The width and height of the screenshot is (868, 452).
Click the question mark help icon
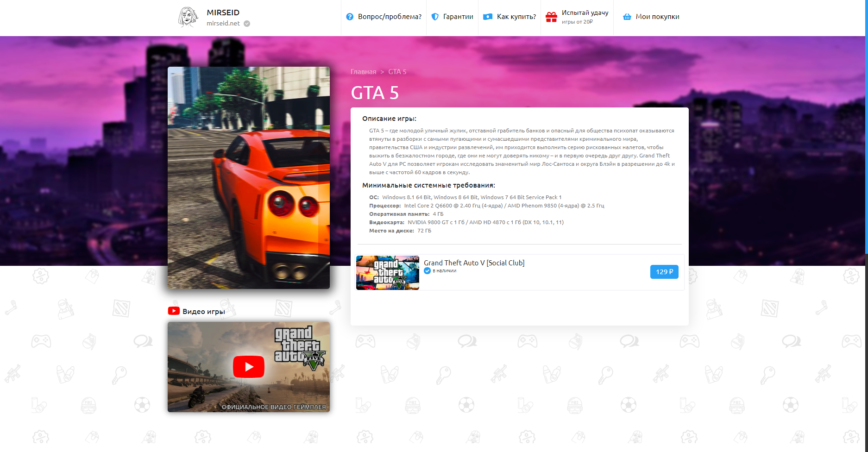click(350, 17)
